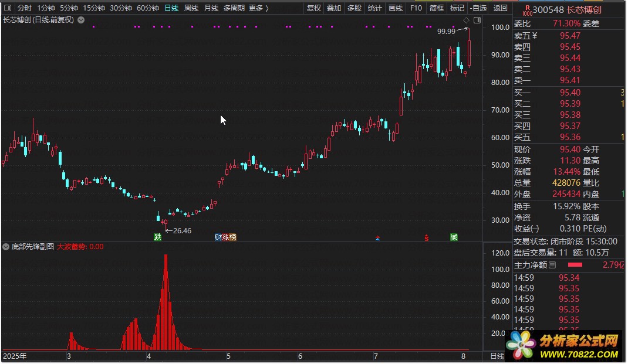Click the 标记 mark button
This screenshot has height=364, width=628.
coord(457,8)
